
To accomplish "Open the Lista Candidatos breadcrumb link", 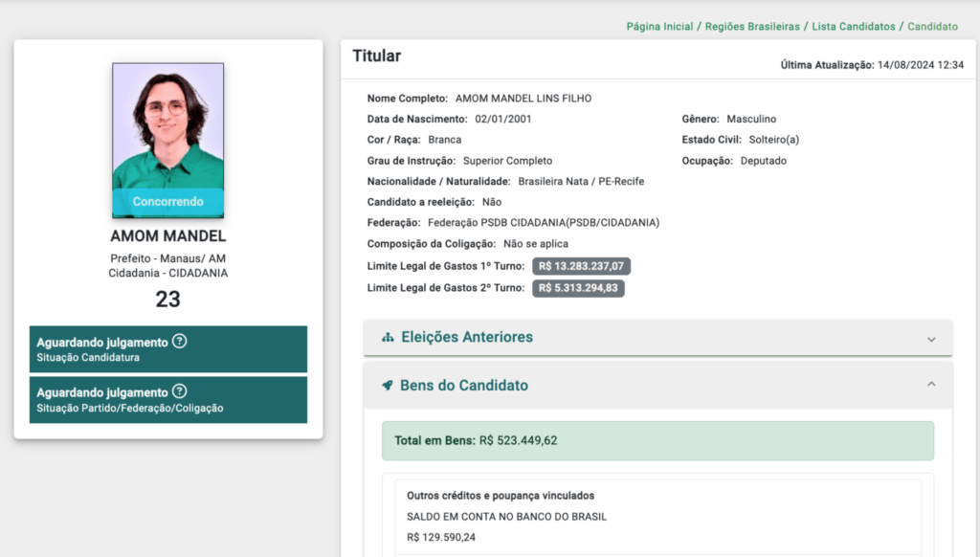I will pyautogui.click(x=853, y=26).
